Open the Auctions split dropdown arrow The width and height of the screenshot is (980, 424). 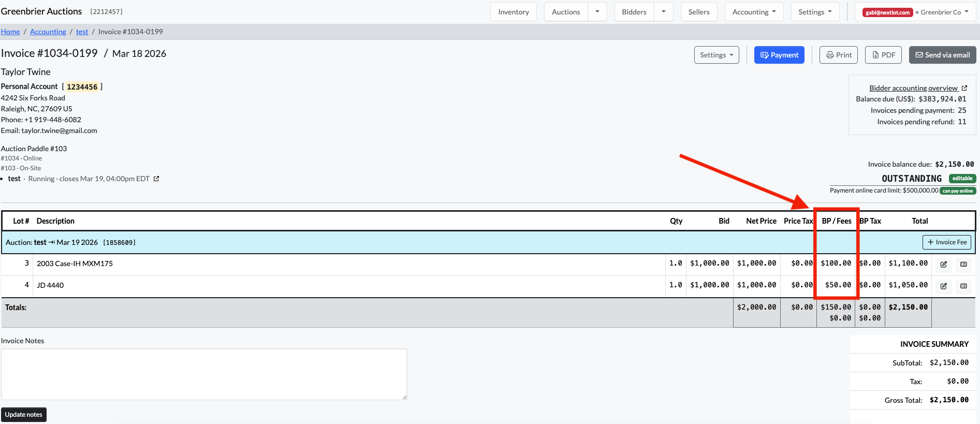[597, 11]
